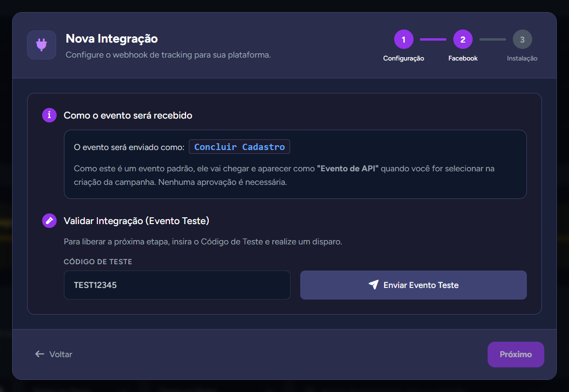The width and height of the screenshot is (569, 392).
Task: Click the Nova Integração heading
Action: (x=112, y=39)
